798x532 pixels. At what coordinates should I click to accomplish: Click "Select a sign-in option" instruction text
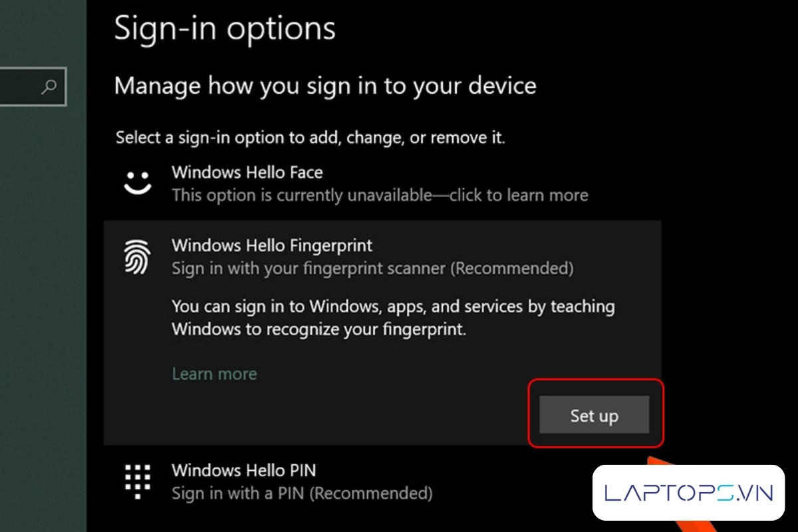311,138
